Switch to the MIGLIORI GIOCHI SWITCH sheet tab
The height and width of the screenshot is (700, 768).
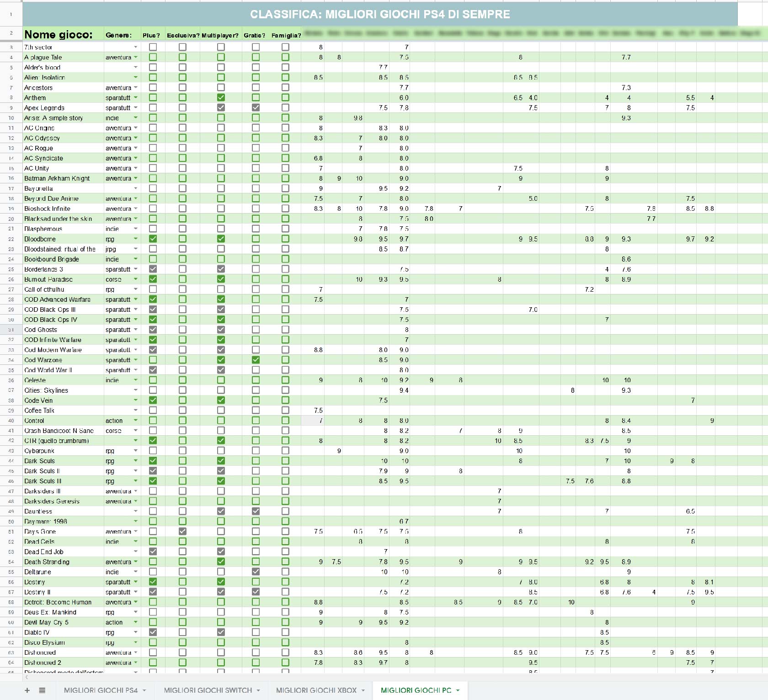coord(208,690)
